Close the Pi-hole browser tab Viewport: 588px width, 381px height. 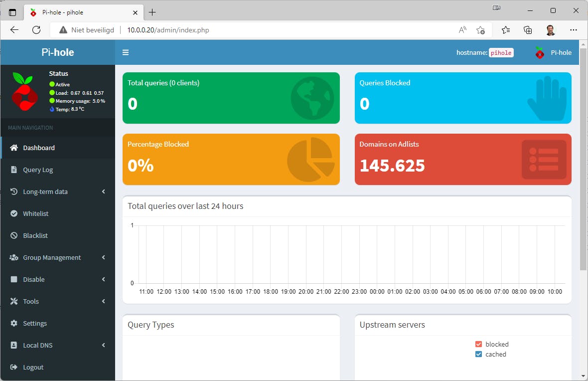[x=135, y=12]
